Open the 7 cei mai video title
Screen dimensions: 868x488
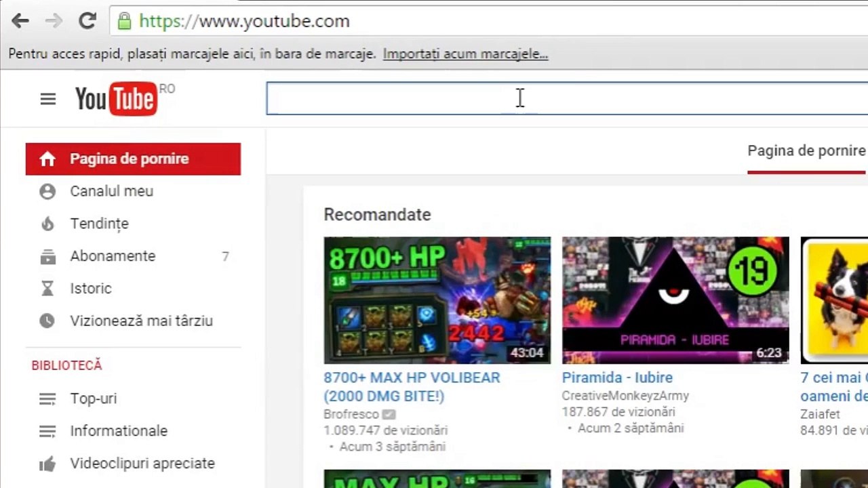(x=834, y=387)
